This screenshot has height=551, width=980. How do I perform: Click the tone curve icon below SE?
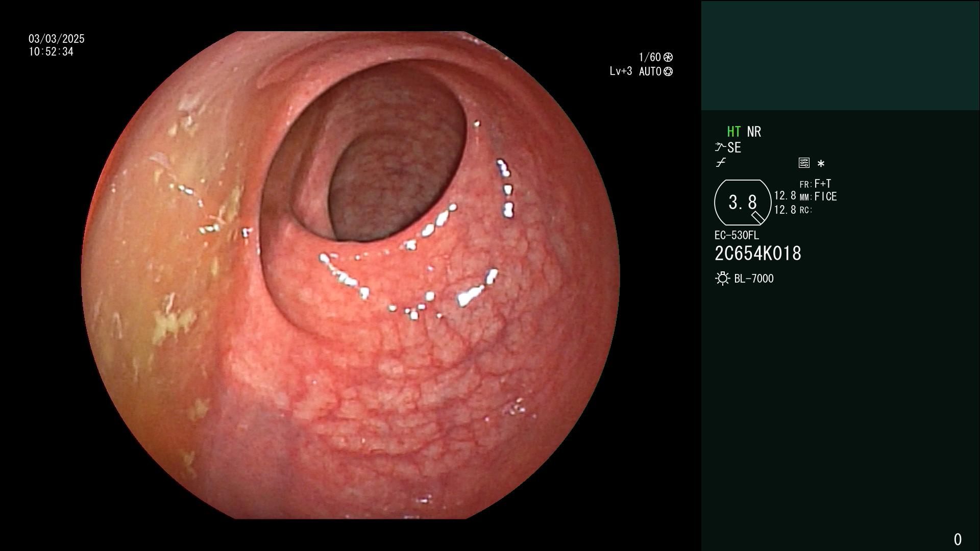tap(721, 163)
